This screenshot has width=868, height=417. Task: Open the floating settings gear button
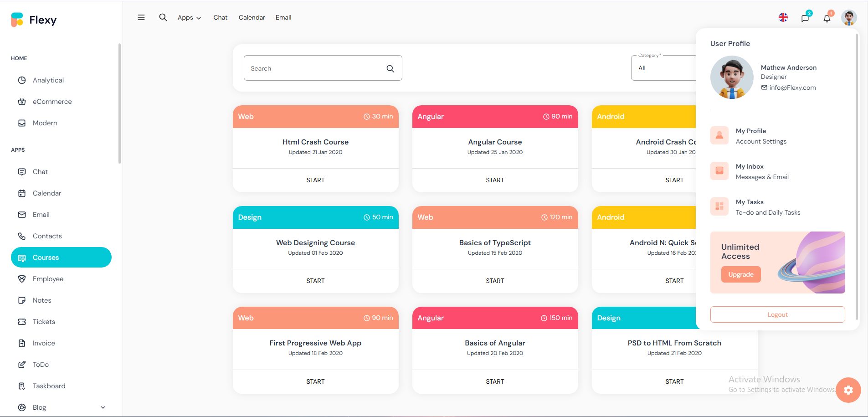pyautogui.click(x=848, y=390)
